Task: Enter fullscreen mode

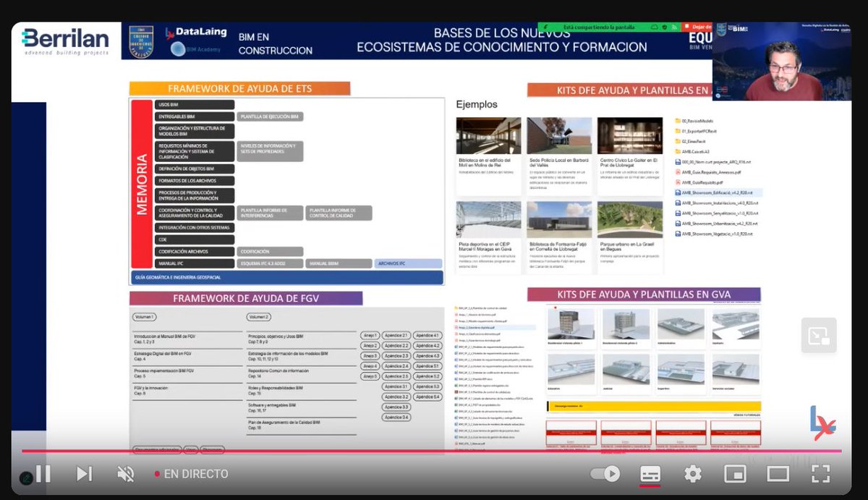Action: coord(820,474)
